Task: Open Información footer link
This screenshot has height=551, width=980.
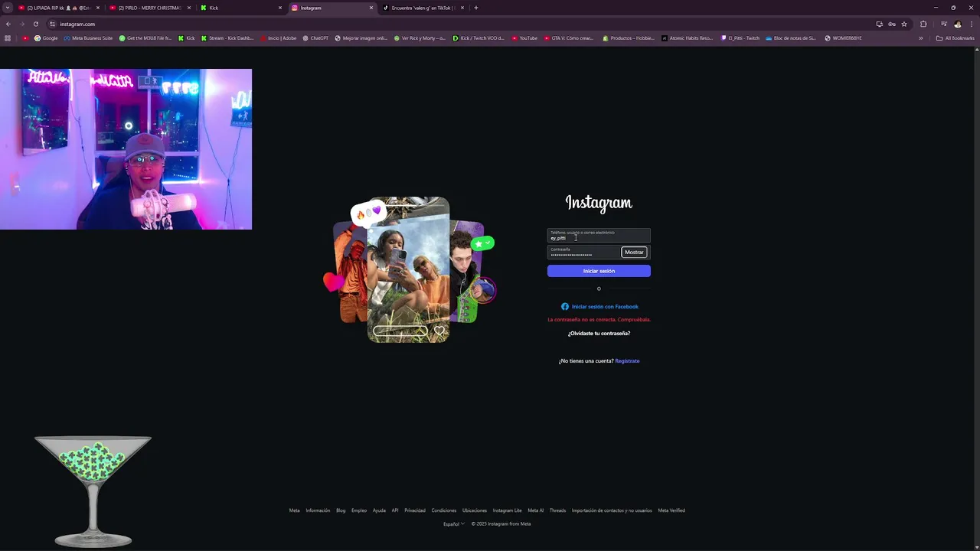Action: pyautogui.click(x=318, y=510)
